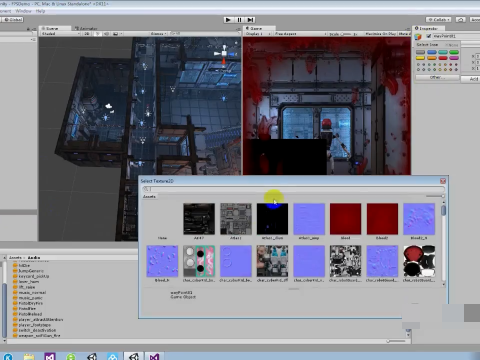
Task: Select the first red blood texture
Action: click(x=346, y=219)
